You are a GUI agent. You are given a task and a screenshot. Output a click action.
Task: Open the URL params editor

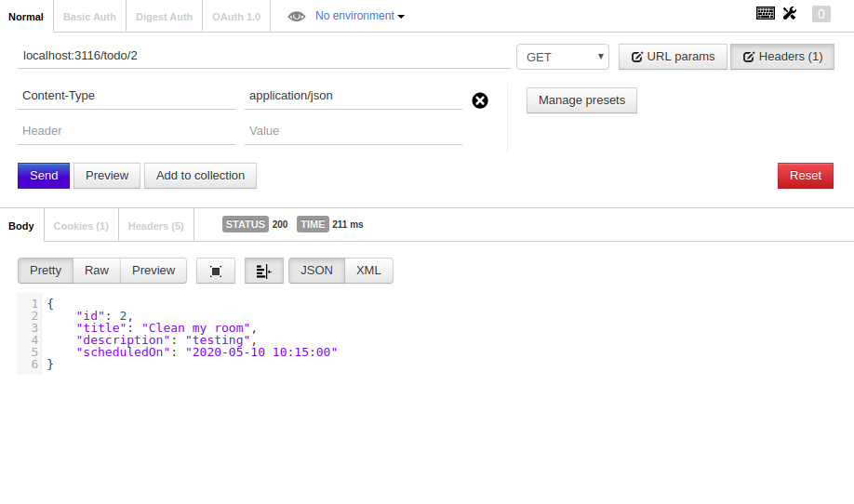click(x=673, y=57)
